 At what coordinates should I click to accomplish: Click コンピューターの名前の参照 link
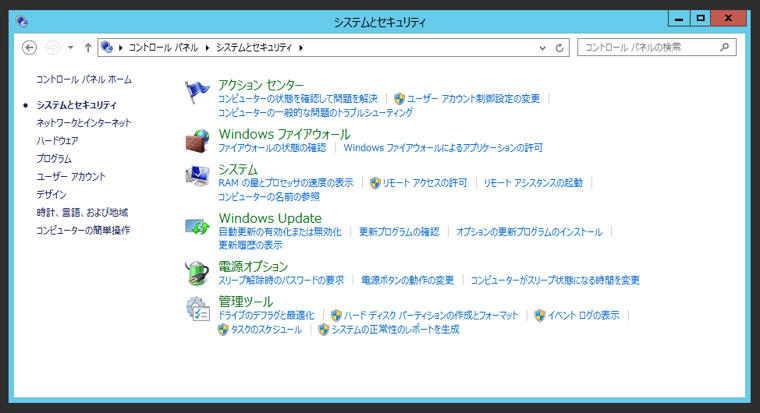tap(269, 197)
